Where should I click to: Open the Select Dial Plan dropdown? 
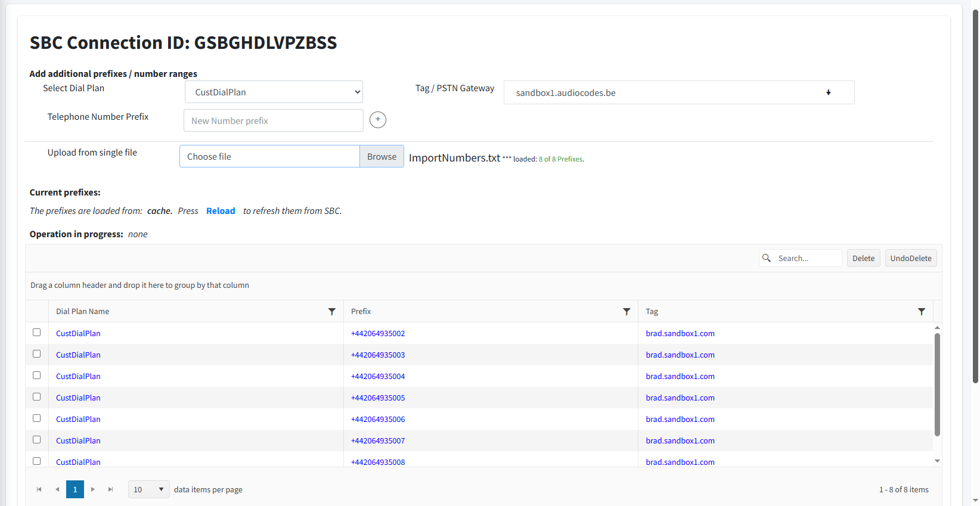[274, 92]
